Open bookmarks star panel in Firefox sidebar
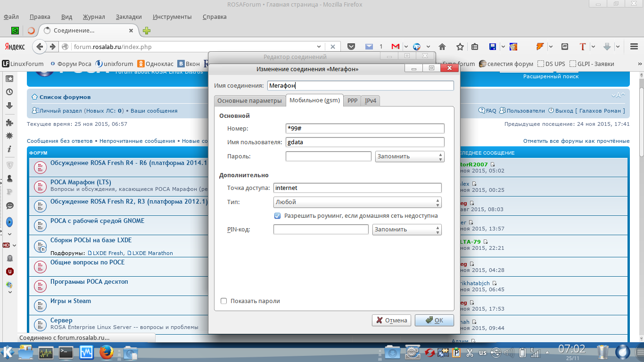This screenshot has width=644, height=362. click(x=9, y=79)
